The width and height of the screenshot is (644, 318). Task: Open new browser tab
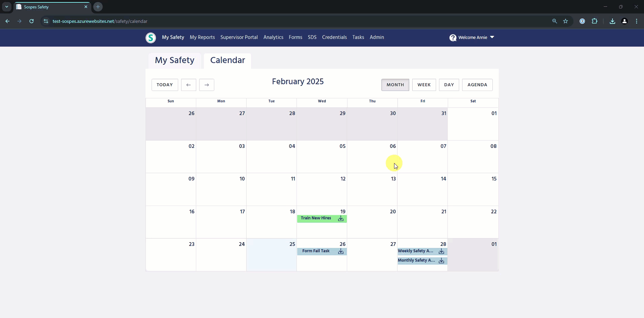point(98,7)
